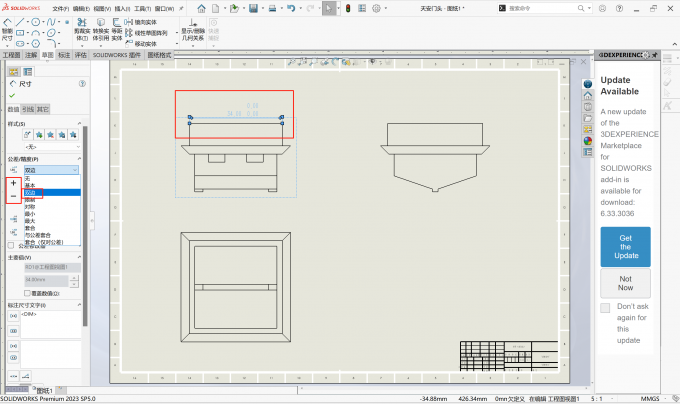Click Convert Entities (转换实体引用) tool

[101, 29]
